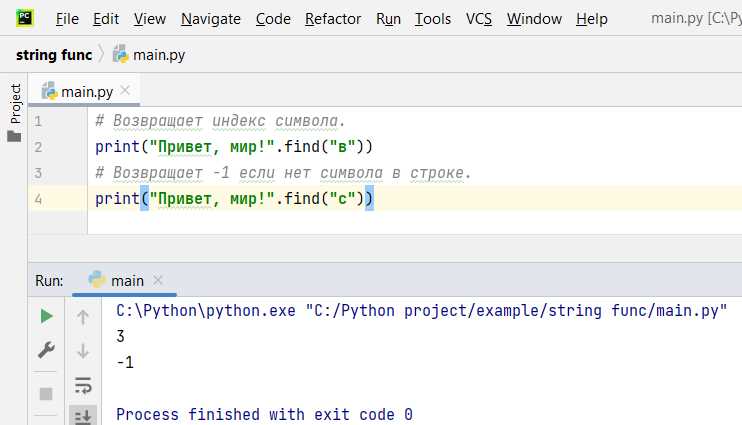This screenshot has width=742, height=425.
Task: Open the Project tool window sidebar
Action: coord(15,112)
